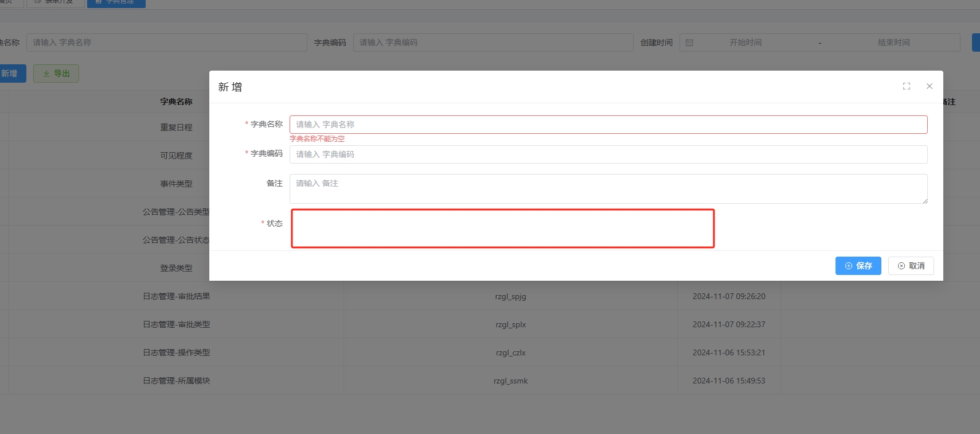
Task: Focus the search bar 字典名称 input
Action: click(x=166, y=42)
